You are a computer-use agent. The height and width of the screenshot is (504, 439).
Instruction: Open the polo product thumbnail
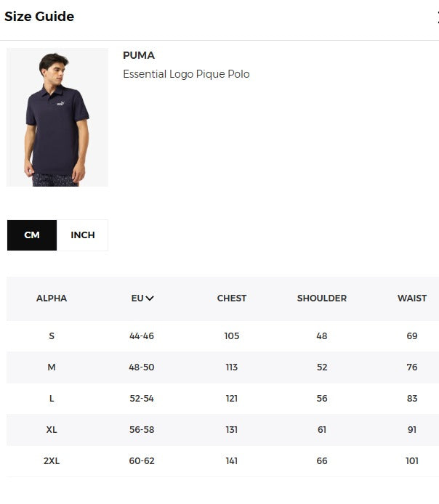tap(57, 117)
